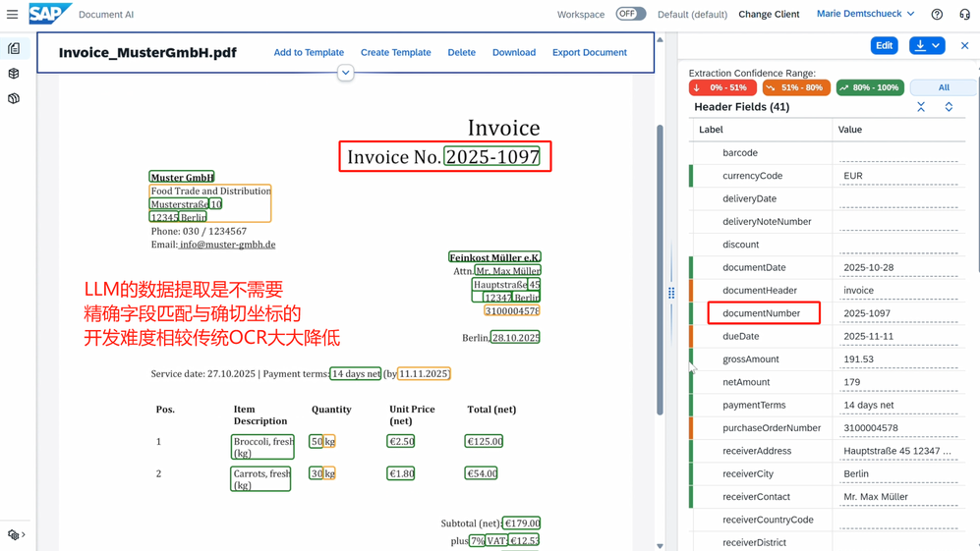Click Download in document toolbar
This screenshot has width=980, height=551.
(x=514, y=52)
